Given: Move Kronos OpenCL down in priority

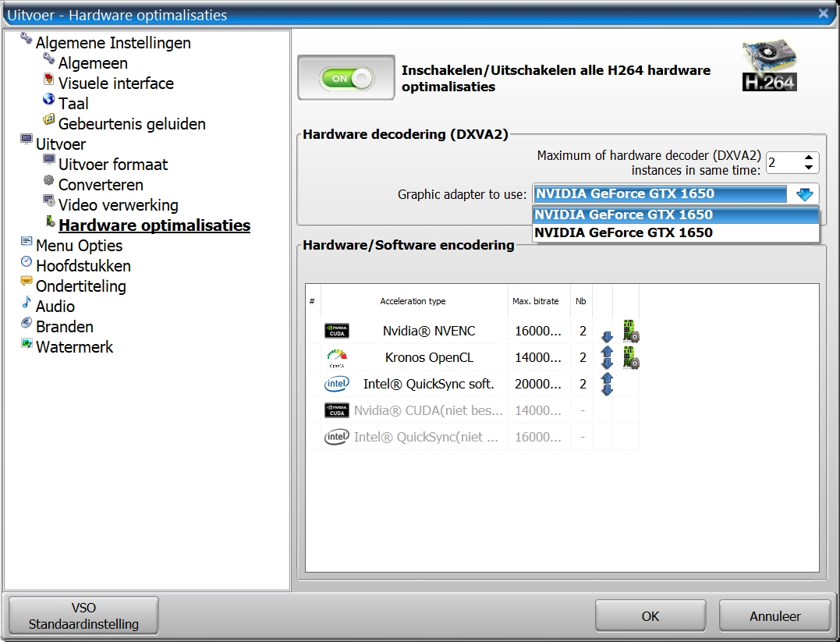Looking at the screenshot, I should point(607,364).
